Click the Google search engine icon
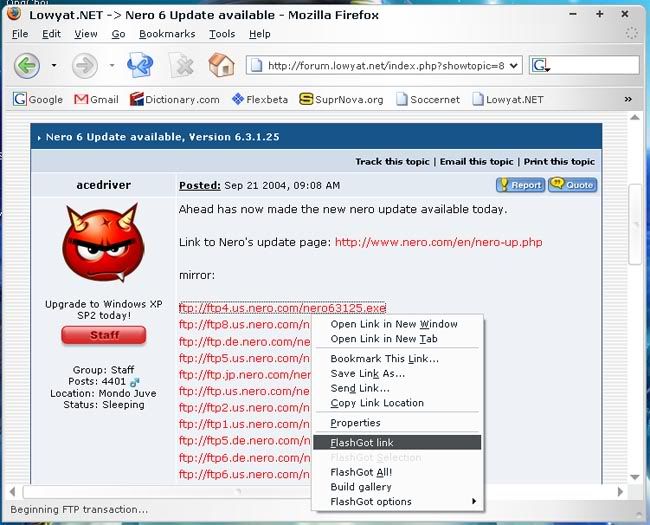This screenshot has width=650, height=525. [x=541, y=66]
